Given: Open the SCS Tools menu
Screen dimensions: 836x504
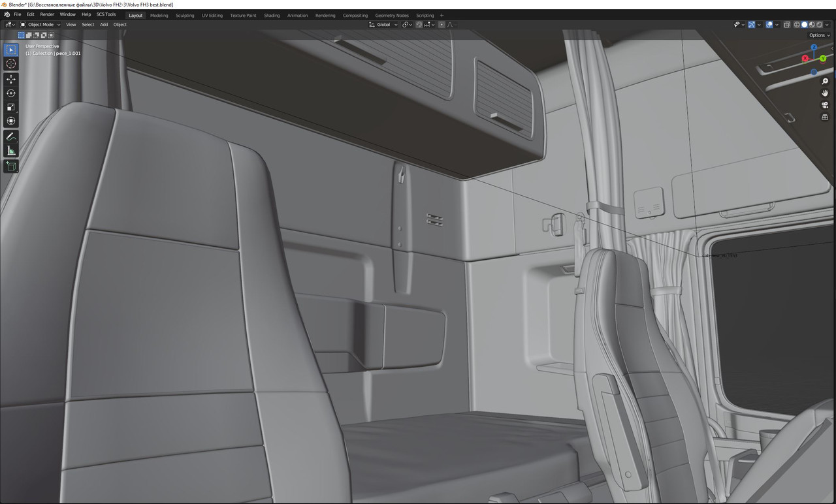Looking at the screenshot, I should coord(106,14).
